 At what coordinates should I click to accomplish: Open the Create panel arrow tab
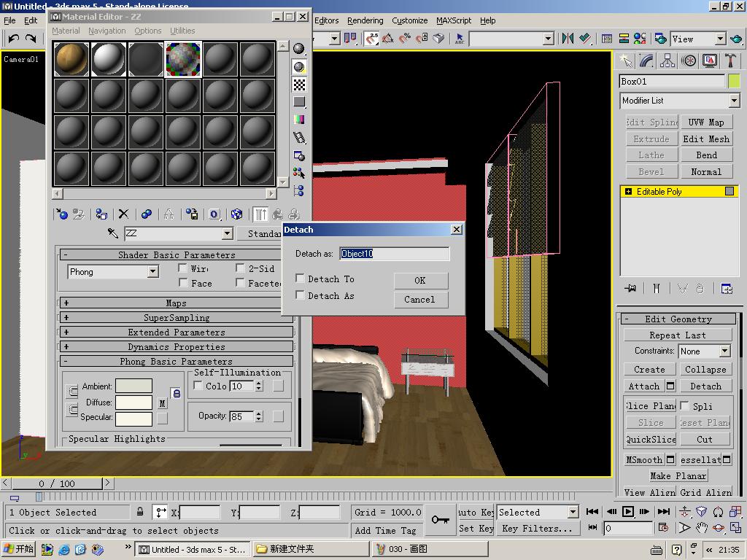tap(625, 61)
